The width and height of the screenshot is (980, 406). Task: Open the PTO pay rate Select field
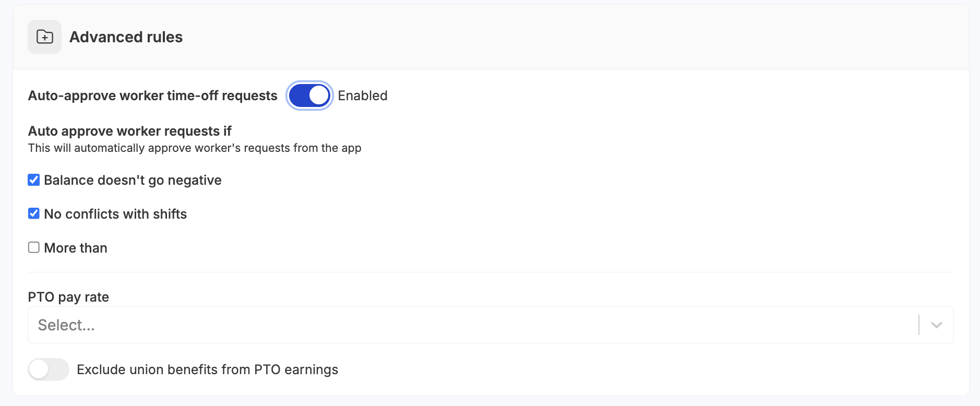(470, 325)
